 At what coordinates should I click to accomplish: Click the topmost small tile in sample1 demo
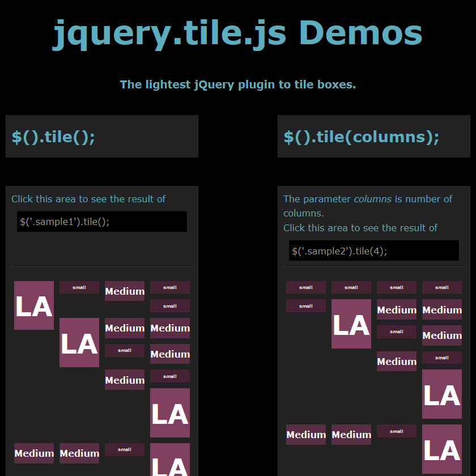[79, 287]
